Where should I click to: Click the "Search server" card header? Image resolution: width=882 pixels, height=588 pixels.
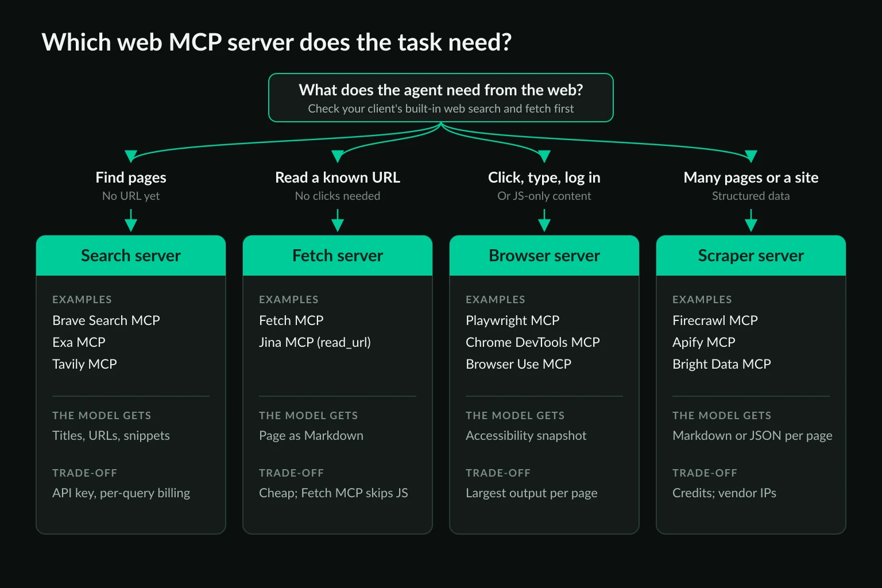point(131,256)
